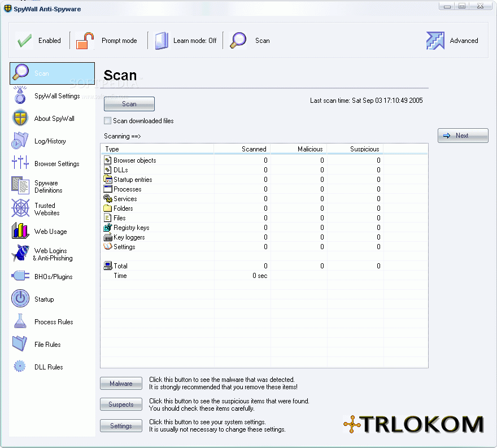Image resolution: width=497 pixels, height=448 pixels.
Task: Click the top toolbar magnifier Scan icon
Action: pos(238,41)
